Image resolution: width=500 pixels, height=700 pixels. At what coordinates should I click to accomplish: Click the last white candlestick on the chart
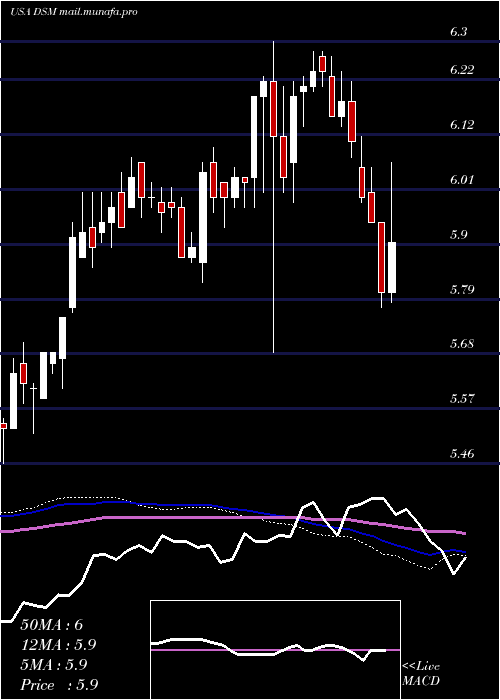point(392,267)
